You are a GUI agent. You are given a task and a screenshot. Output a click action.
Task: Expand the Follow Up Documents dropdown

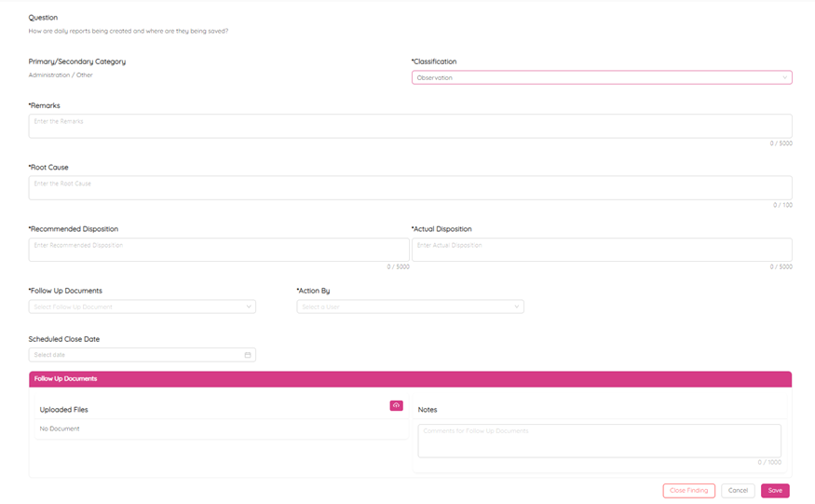142,306
